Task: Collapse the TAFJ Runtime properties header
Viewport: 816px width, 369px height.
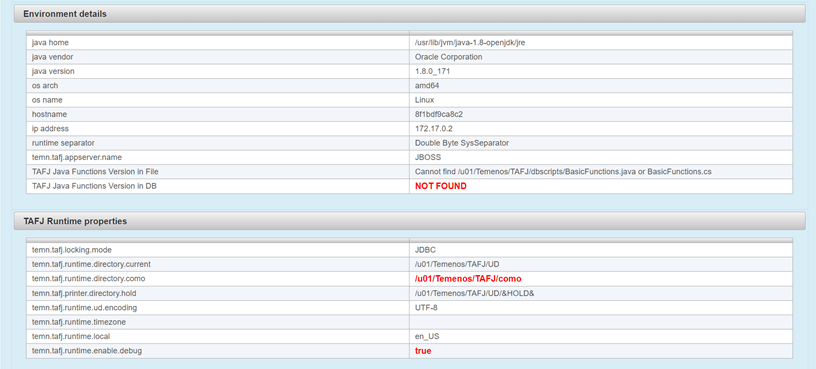Action: coord(409,221)
